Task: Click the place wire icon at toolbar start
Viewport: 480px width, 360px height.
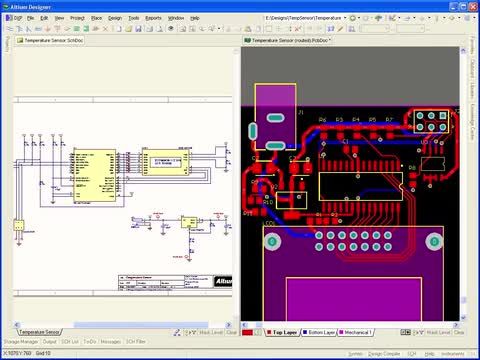Action: [x=10, y=29]
